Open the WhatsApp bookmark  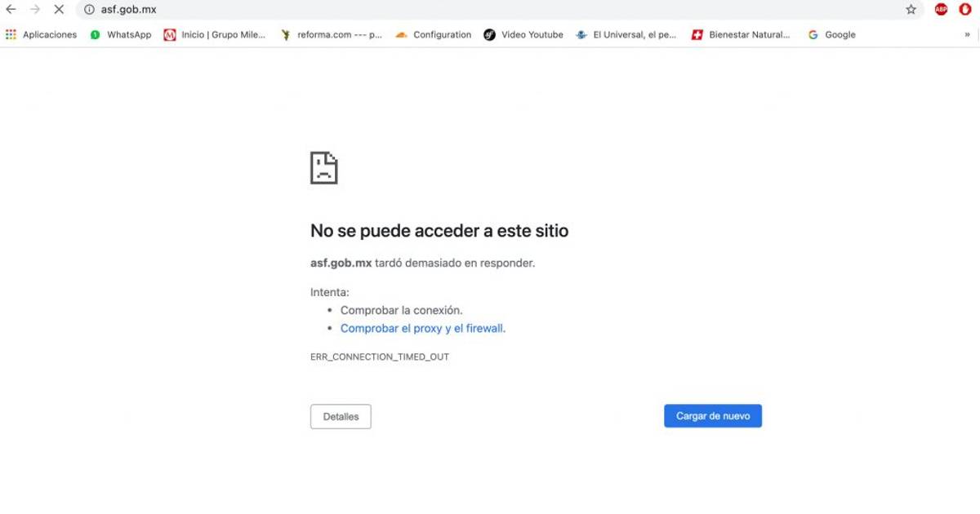(x=121, y=35)
